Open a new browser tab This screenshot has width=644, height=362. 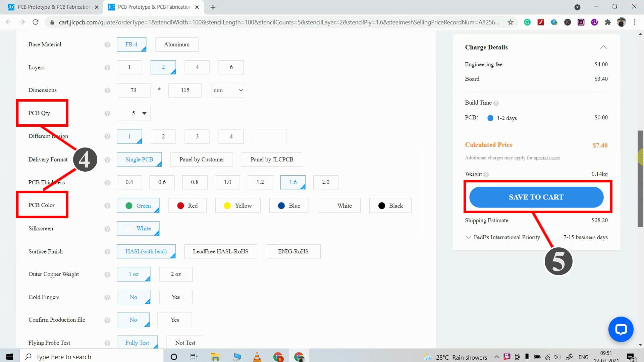click(x=213, y=7)
